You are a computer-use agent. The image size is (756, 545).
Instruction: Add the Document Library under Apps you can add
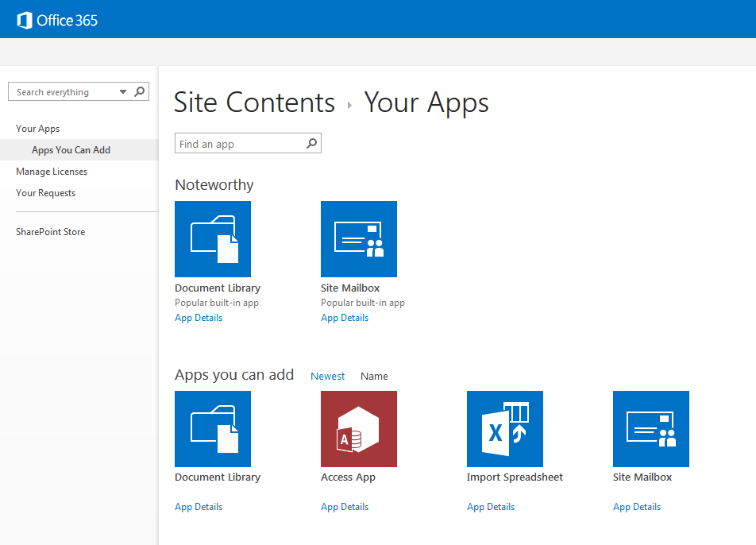tap(213, 429)
